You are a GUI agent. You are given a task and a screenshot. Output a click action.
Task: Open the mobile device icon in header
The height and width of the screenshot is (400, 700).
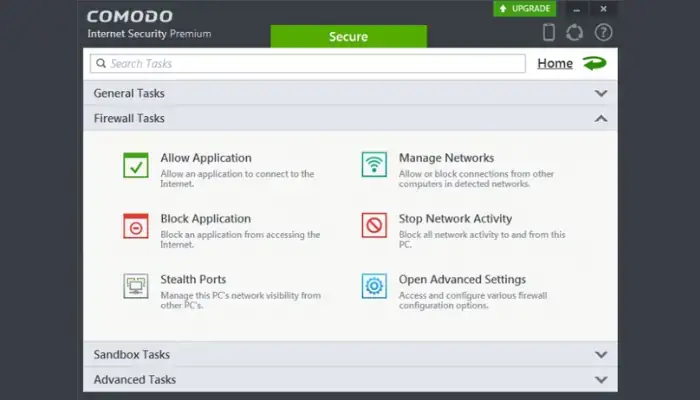[549, 33]
